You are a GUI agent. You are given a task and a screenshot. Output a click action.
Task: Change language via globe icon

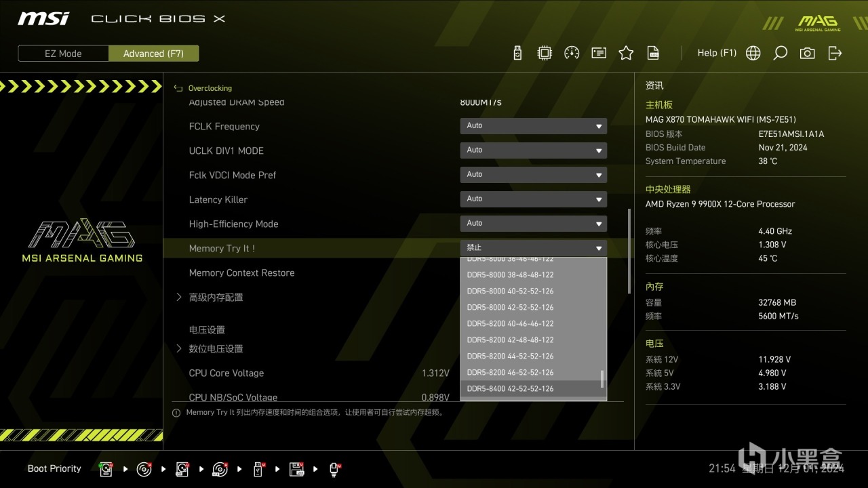click(x=753, y=53)
